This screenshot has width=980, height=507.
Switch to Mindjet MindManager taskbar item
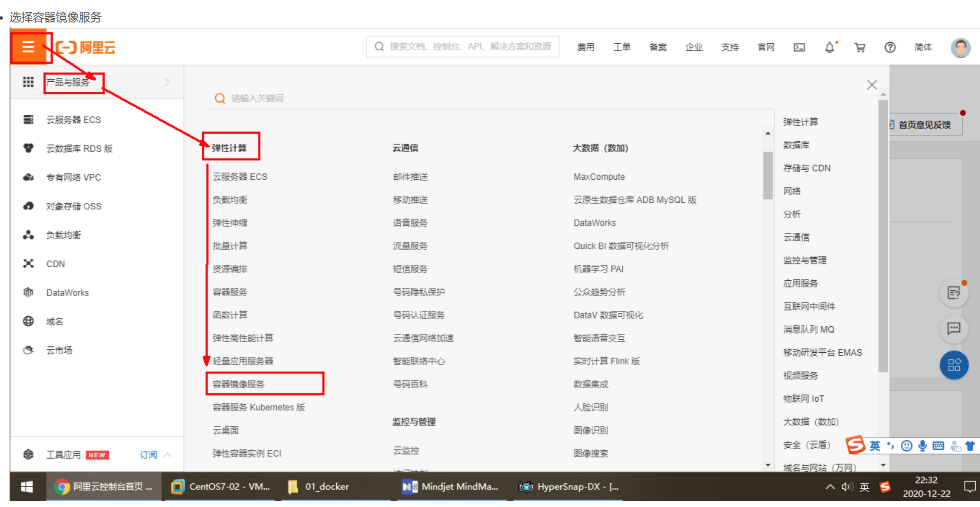tap(452, 487)
